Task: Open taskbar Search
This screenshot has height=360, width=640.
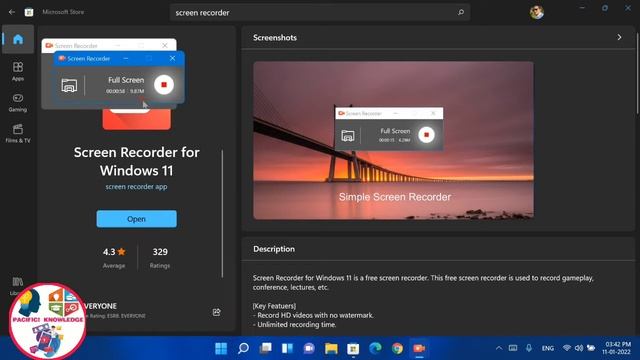Action: [x=243, y=348]
